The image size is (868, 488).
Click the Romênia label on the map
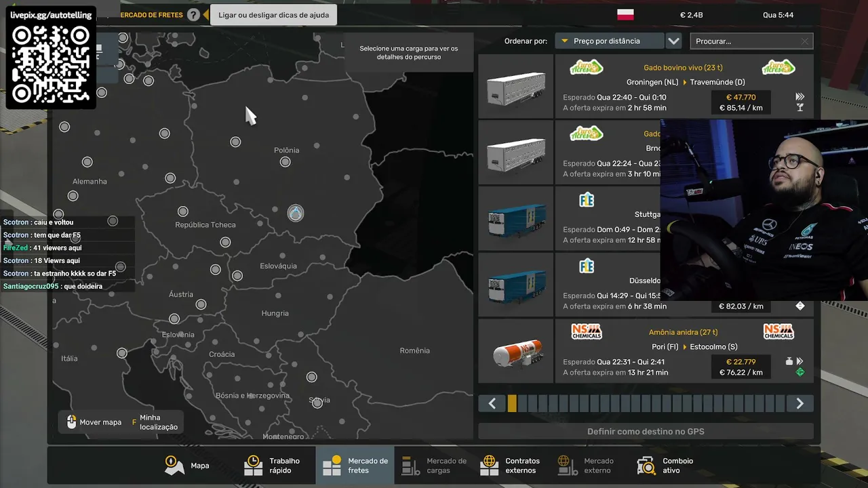click(415, 350)
